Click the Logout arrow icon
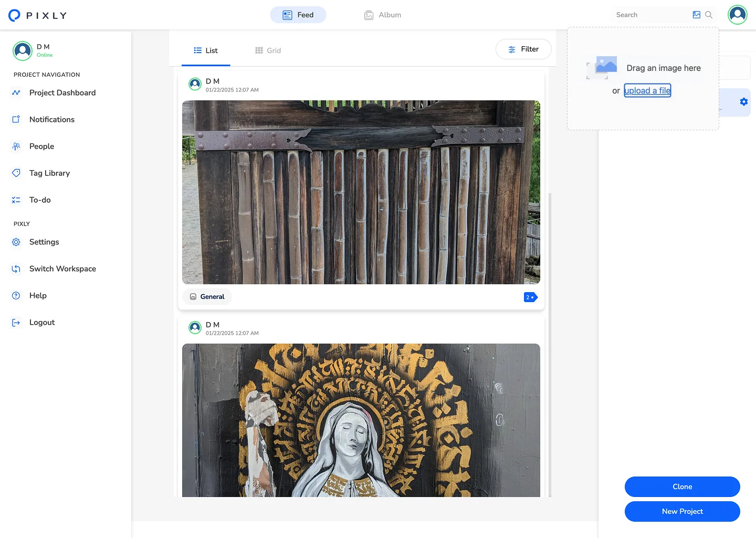Image resolution: width=756 pixels, height=538 pixels. pos(16,322)
